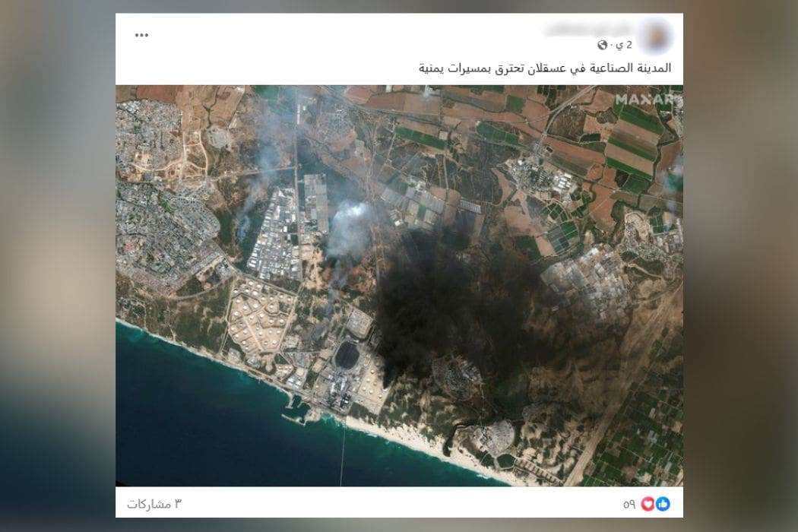
Task: Open the "٥٩" reactions count list
Action: click(629, 504)
